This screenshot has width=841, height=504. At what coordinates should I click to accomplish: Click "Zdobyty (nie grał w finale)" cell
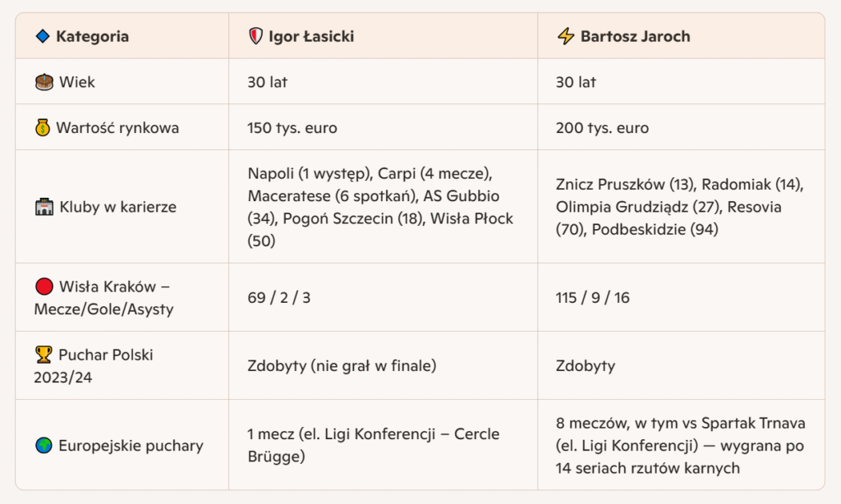[x=342, y=365]
